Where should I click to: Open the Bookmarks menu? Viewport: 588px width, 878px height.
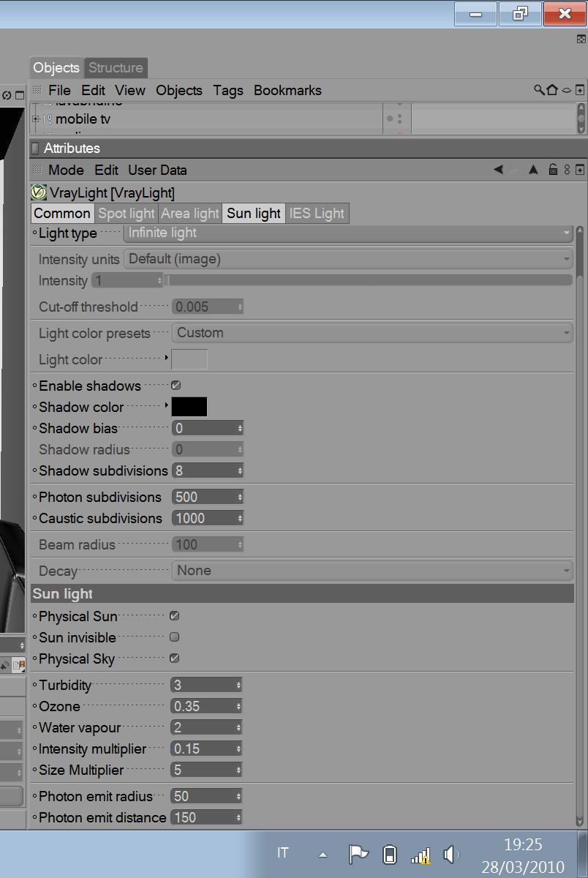click(x=287, y=90)
